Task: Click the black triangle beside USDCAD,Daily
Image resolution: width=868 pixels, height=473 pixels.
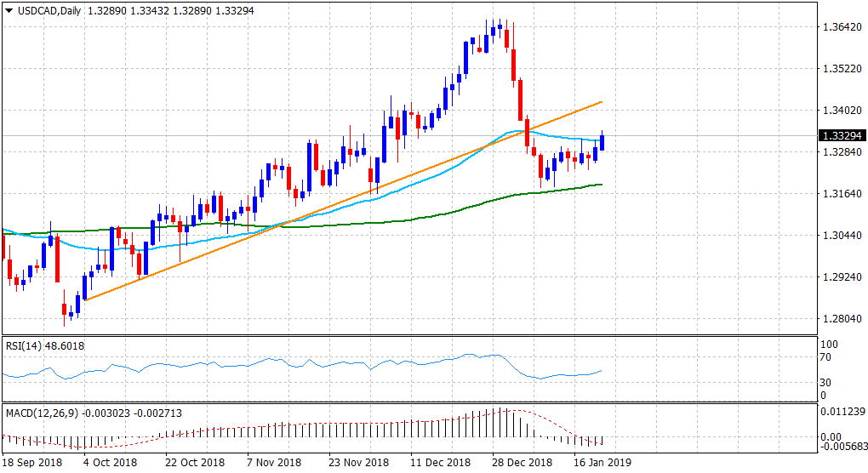Action: coord(9,11)
